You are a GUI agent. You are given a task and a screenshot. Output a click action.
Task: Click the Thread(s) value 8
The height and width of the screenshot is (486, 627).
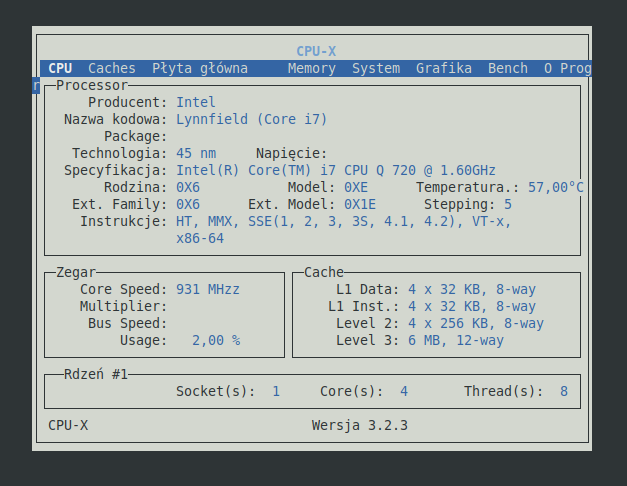(x=564, y=391)
